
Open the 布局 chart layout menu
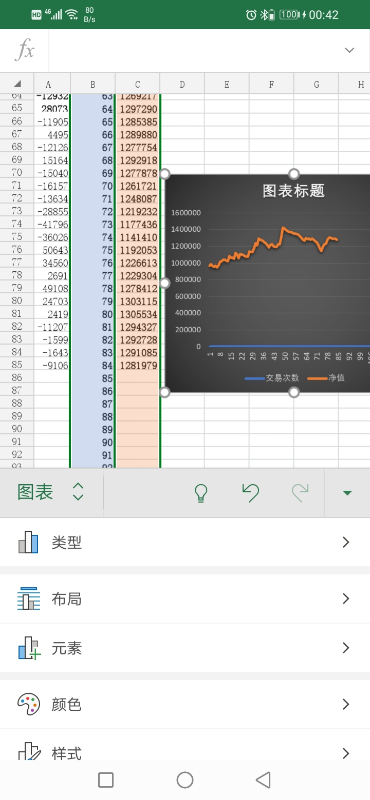185,598
